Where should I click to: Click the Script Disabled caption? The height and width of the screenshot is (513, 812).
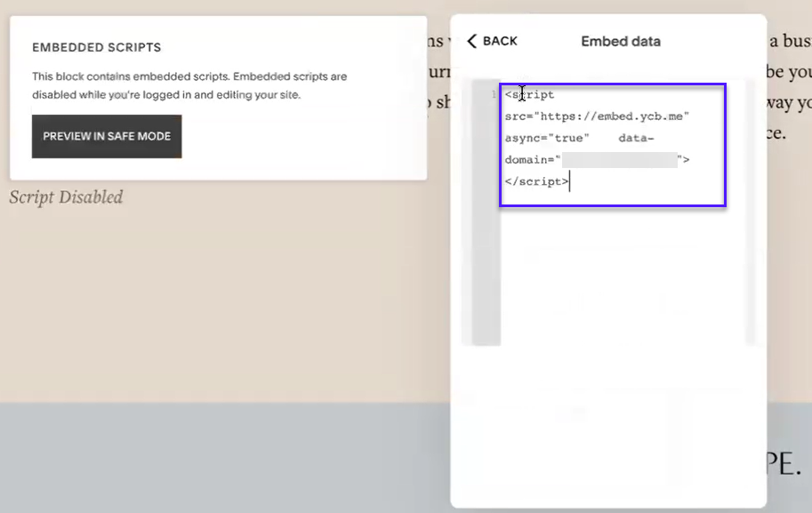tap(67, 197)
